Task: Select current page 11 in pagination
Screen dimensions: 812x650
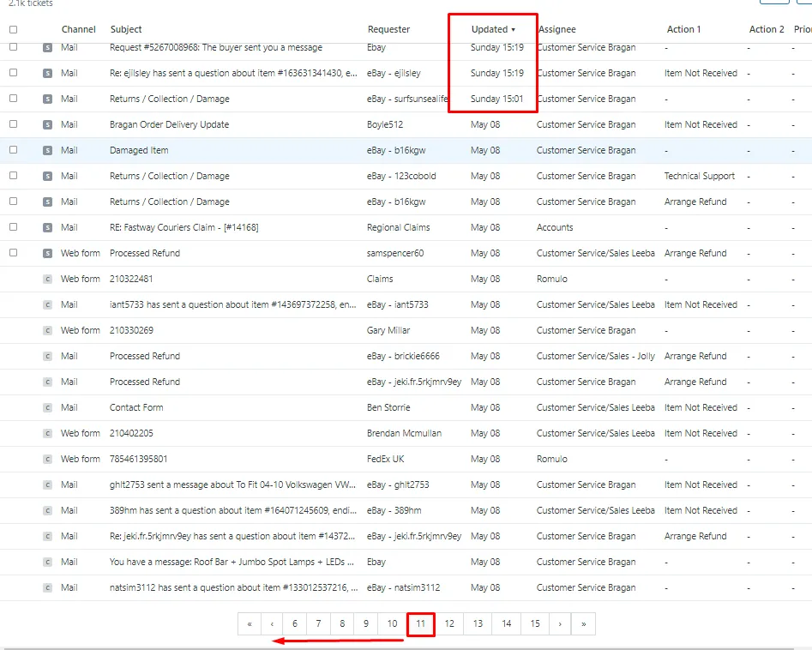Action: 420,623
